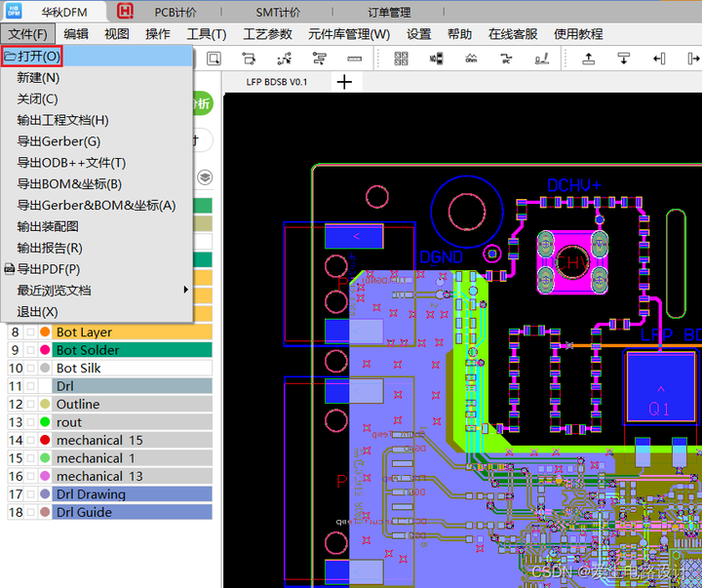
Task: Check the Drl Guide layer checkbox
Action: pos(30,513)
